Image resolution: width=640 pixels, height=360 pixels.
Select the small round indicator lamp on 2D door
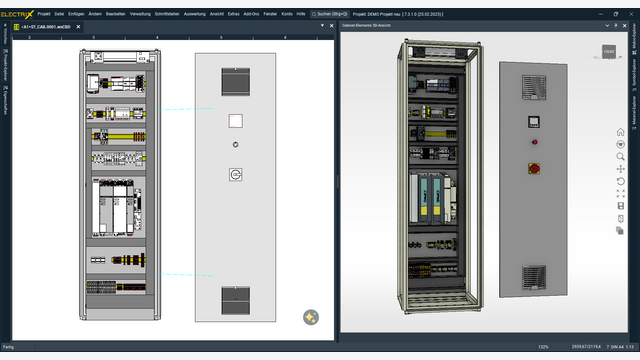236,144
